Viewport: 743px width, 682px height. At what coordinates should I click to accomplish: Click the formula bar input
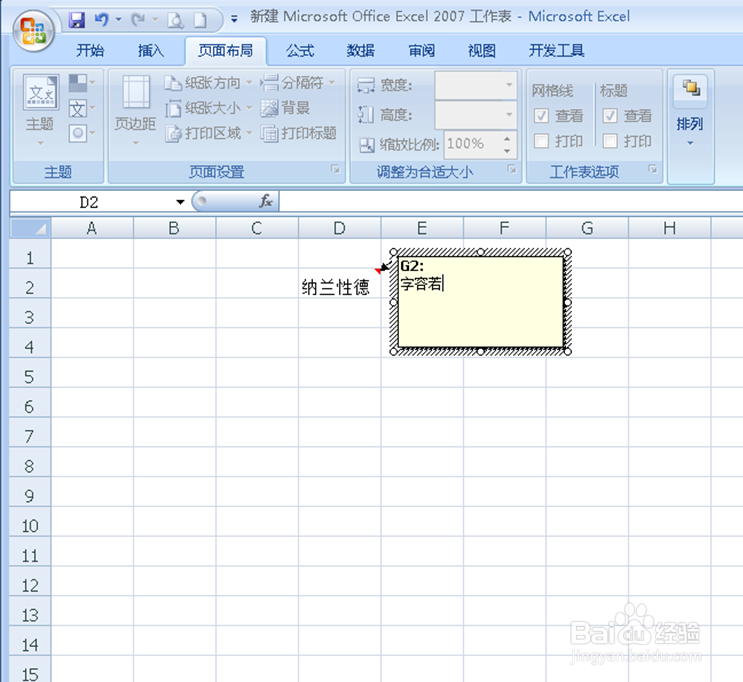511,201
